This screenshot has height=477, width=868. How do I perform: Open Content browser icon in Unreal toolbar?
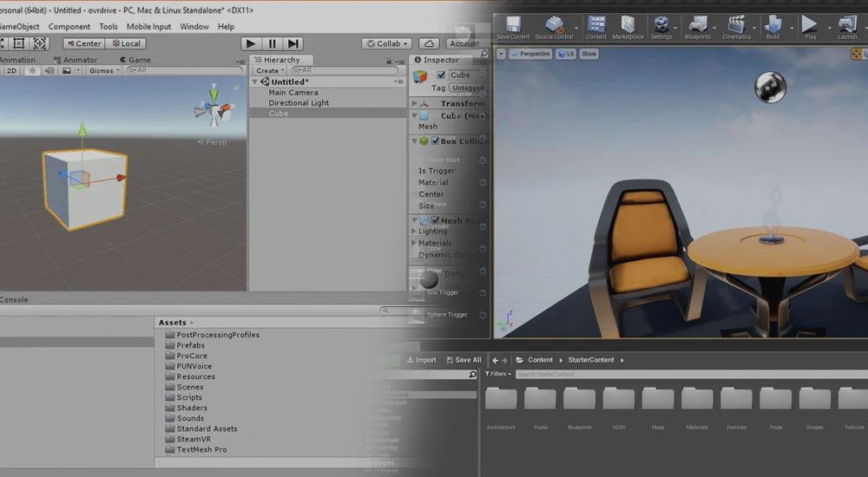pyautogui.click(x=596, y=28)
